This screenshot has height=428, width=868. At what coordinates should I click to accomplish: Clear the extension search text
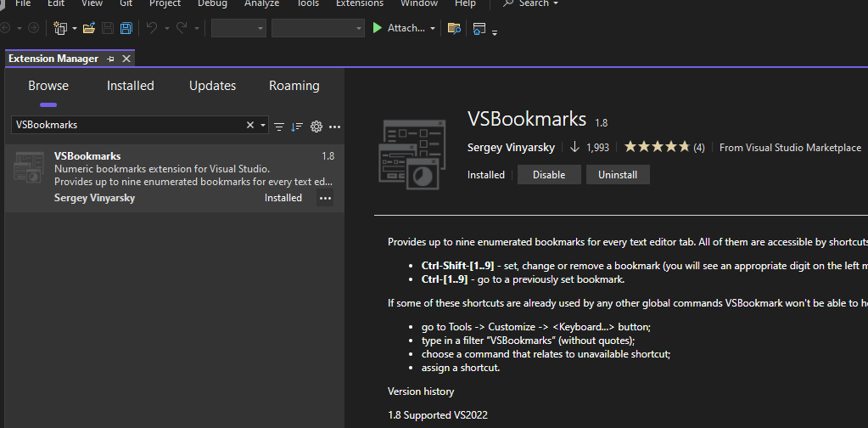pos(250,125)
